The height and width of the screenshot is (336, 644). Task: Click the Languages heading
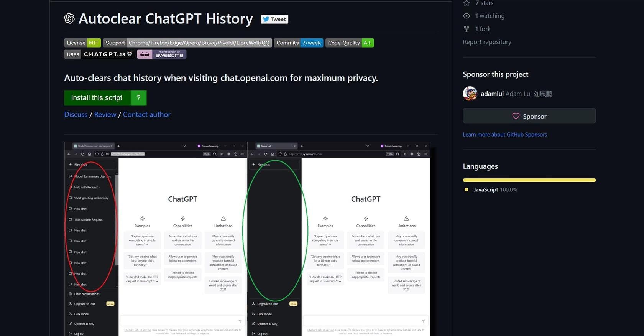coord(480,166)
